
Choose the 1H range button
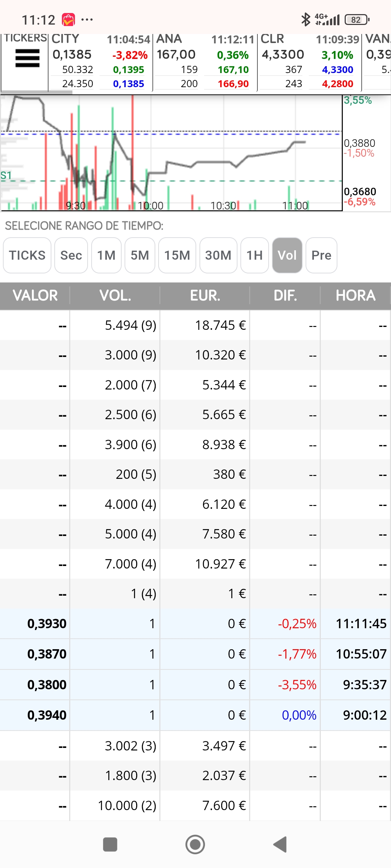click(255, 255)
